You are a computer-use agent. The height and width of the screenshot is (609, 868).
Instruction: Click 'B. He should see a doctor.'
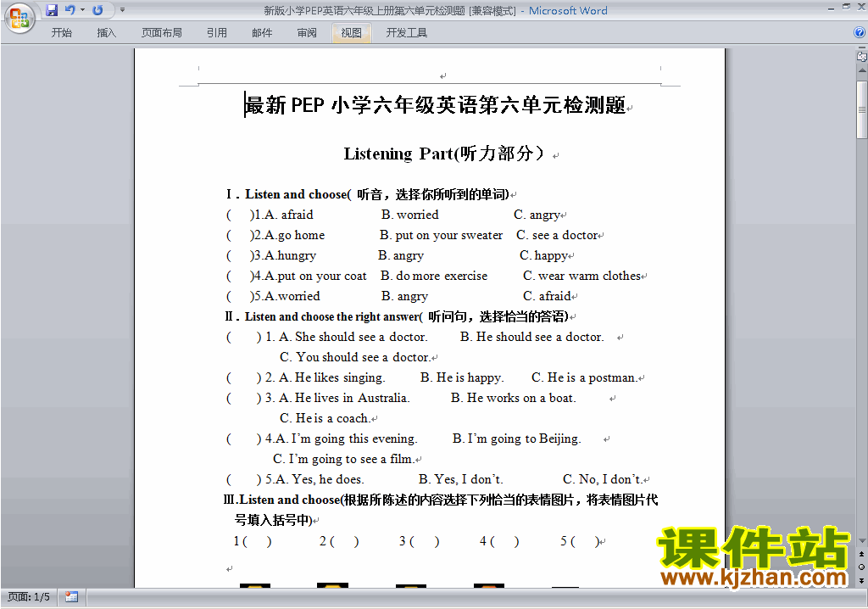click(532, 337)
